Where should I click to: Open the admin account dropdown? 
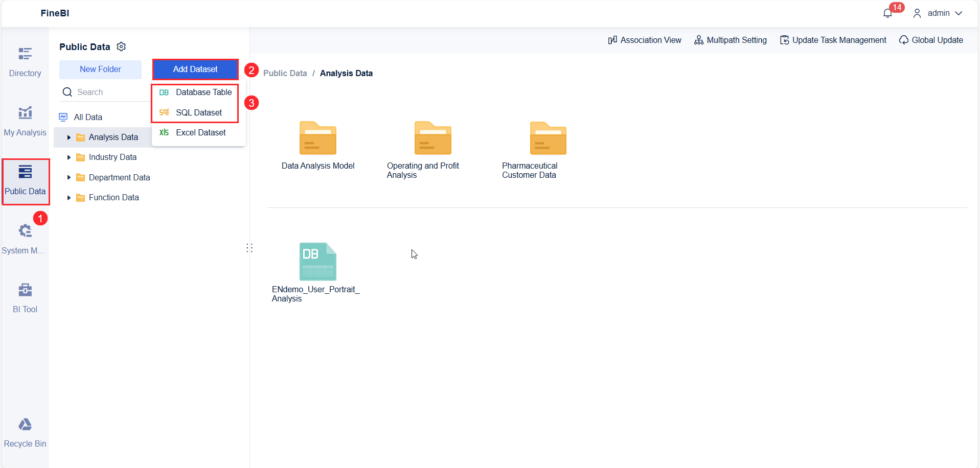[x=938, y=13]
